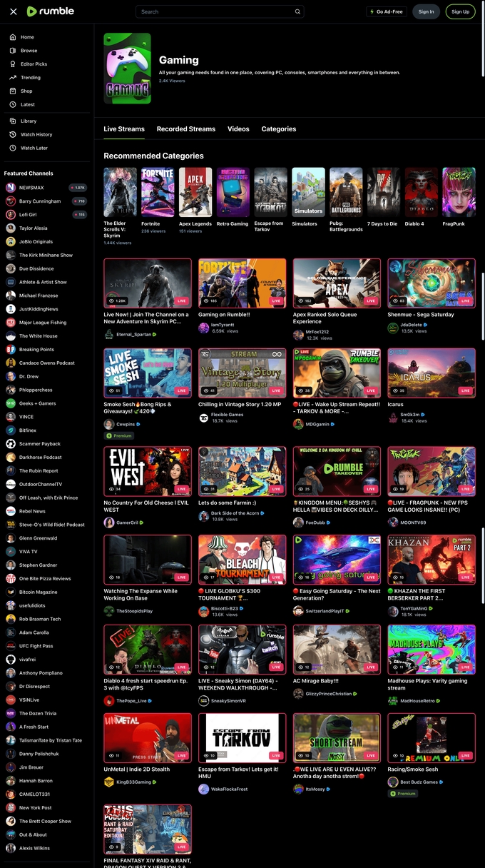Open NEWSMAX channel avatar
485x868 pixels.
11,188
